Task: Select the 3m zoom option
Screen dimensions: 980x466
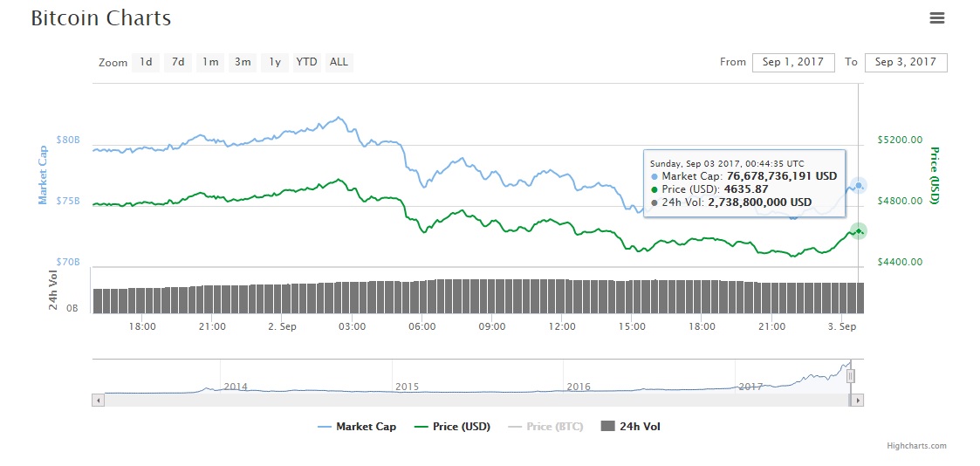Action: [243, 62]
